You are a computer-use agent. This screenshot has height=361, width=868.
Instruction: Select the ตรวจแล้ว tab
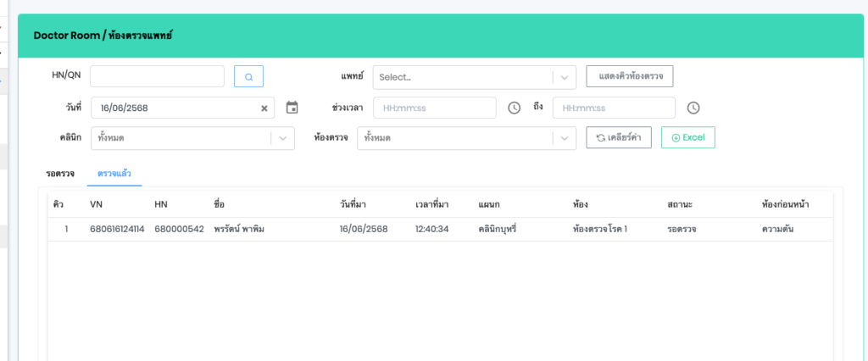point(114,174)
